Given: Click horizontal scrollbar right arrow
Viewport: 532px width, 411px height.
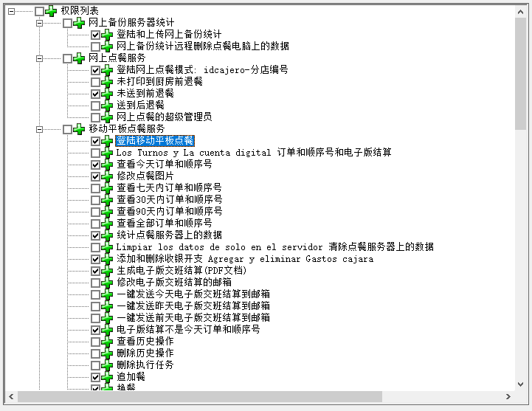Looking at the screenshot, I should [x=508, y=396].
